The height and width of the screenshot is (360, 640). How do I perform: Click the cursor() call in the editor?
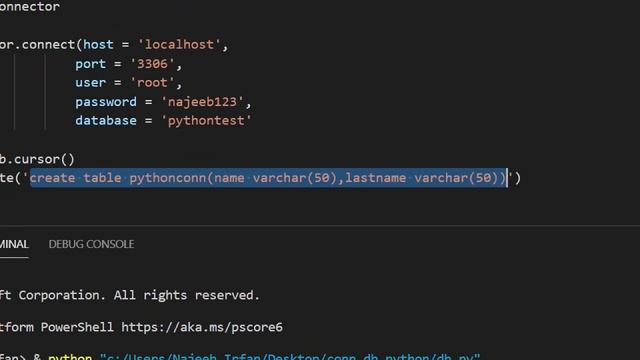pos(44,159)
